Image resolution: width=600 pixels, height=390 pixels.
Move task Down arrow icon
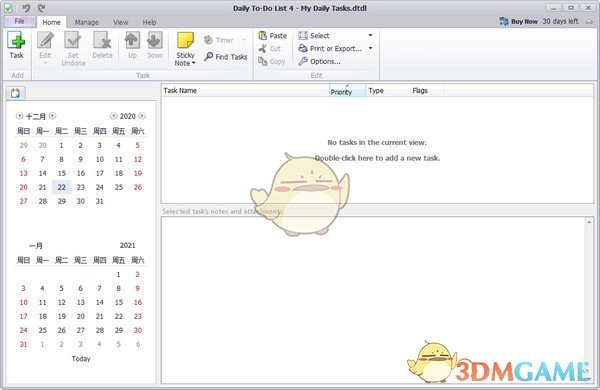pyautogui.click(x=155, y=40)
